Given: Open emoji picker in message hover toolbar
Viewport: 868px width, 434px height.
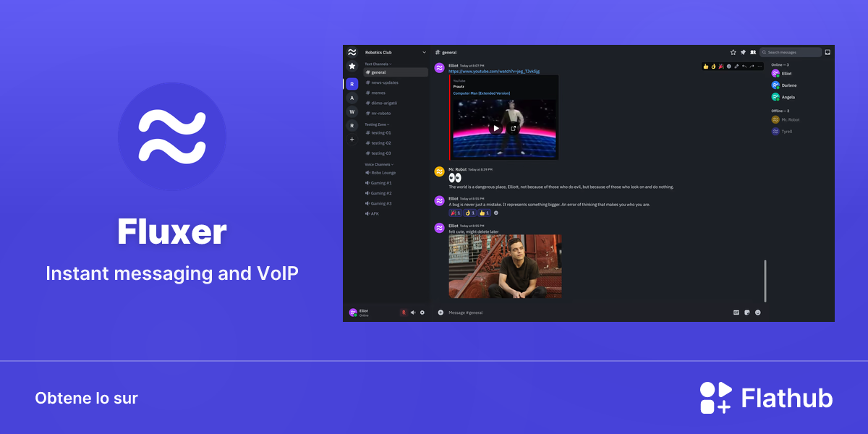Looking at the screenshot, I should pos(729,66).
